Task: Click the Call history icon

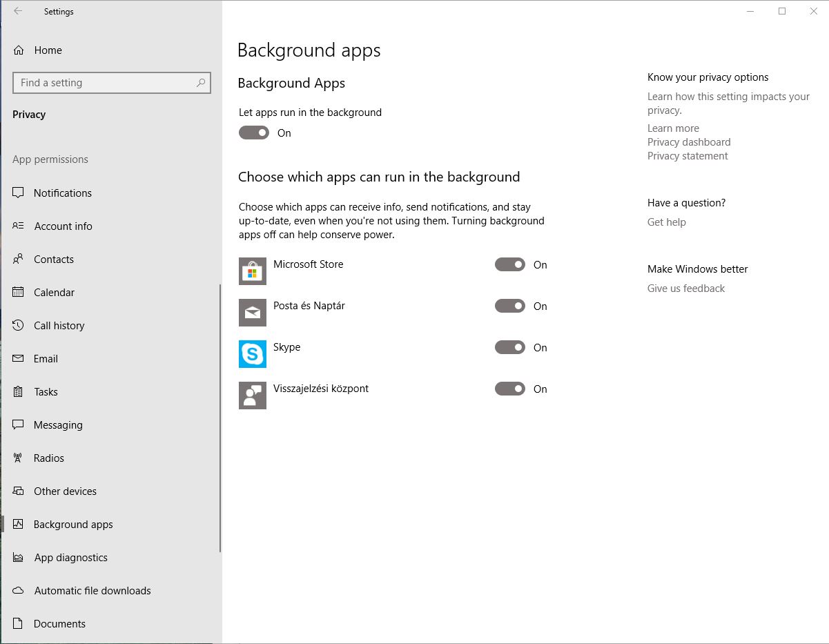Action: click(x=19, y=326)
